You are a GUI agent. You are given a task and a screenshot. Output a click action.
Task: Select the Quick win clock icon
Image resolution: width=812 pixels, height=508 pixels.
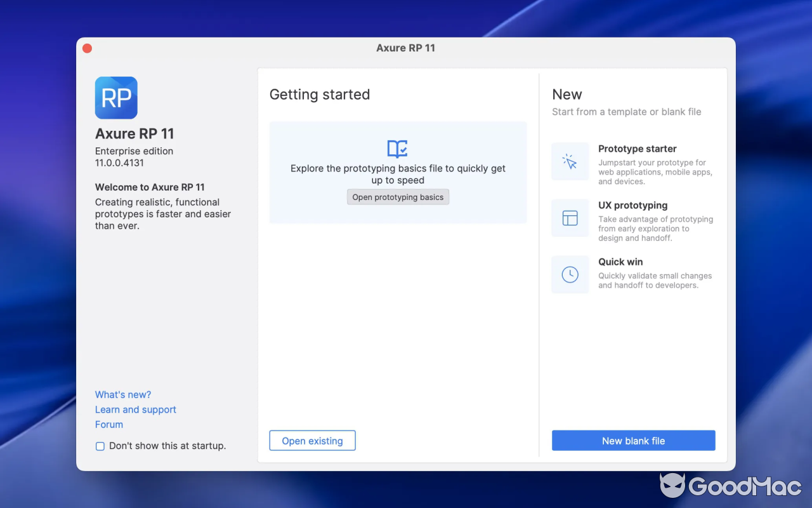pos(570,274)
